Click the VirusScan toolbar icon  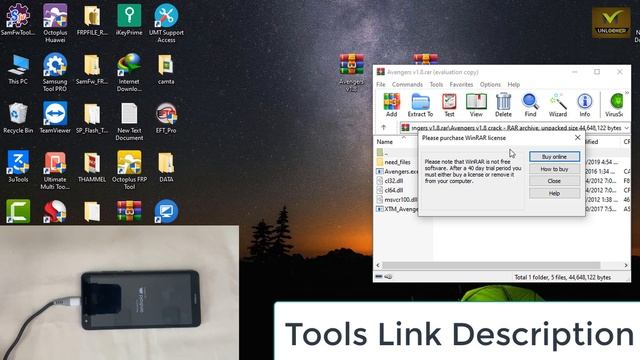pos(614,105)
